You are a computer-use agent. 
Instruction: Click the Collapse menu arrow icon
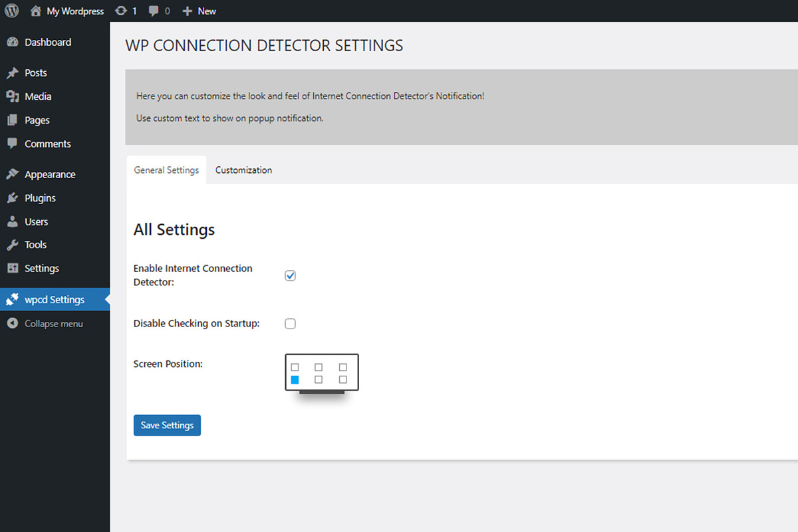[12, 324]
